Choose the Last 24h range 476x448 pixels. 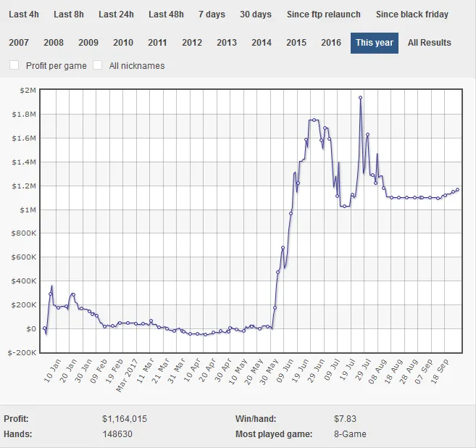click(x=116, y=14)
